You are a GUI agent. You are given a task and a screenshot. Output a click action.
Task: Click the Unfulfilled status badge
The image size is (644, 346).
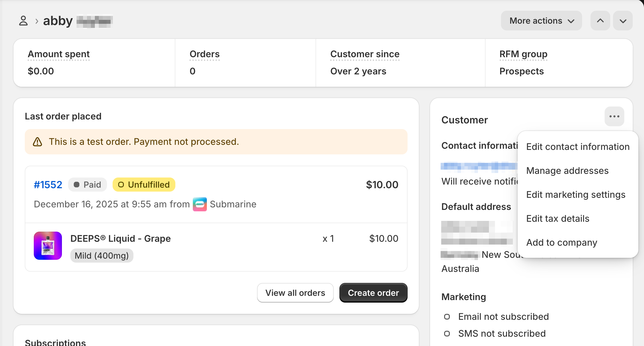pyautogui.click(x=144, y=185)
